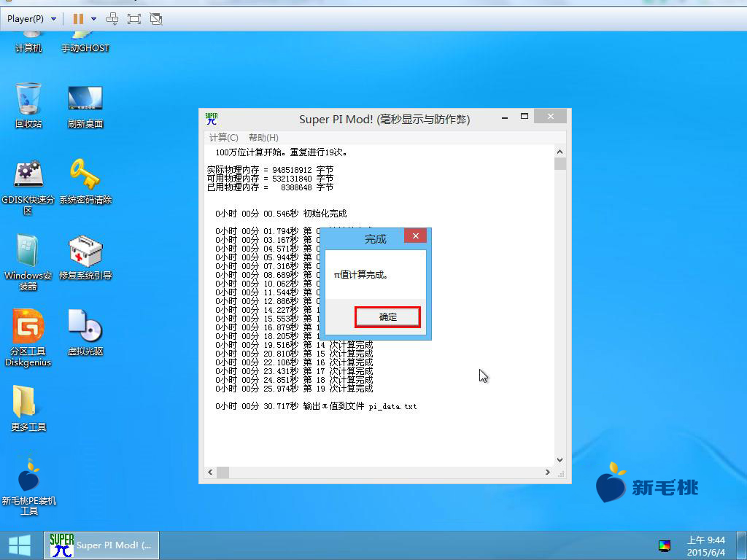Viewport: 747px width, 560px height.
Task: Minimize the Super PI Mod! window
Action: [x=505, y=117]
